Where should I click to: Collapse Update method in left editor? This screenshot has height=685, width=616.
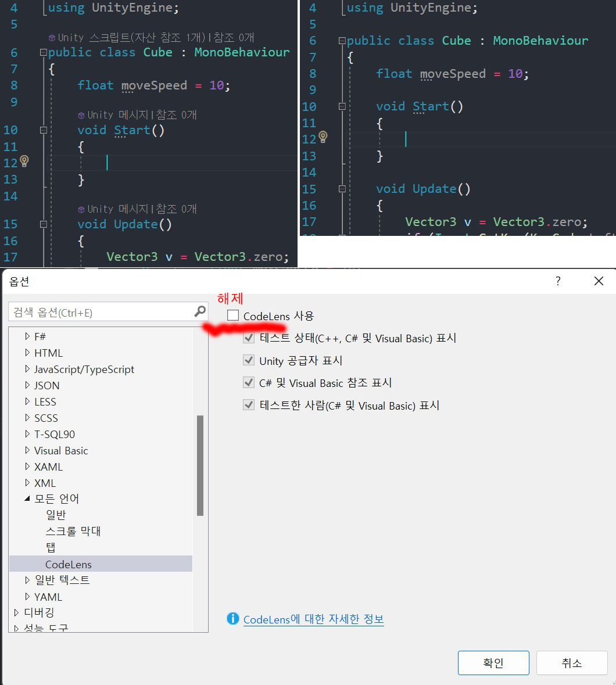tap(43, 224)
